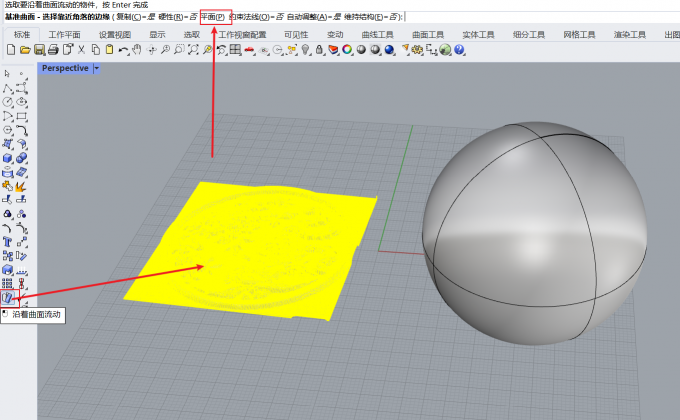Open the Perspective viewport dropdown arrow
This screenshot has height=420, width=680.
pos(97,68)
